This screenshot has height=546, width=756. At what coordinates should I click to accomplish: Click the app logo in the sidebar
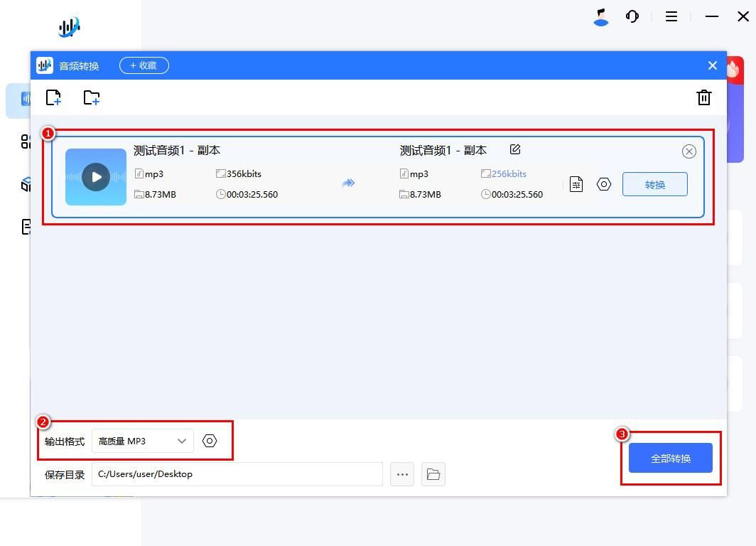69,27
